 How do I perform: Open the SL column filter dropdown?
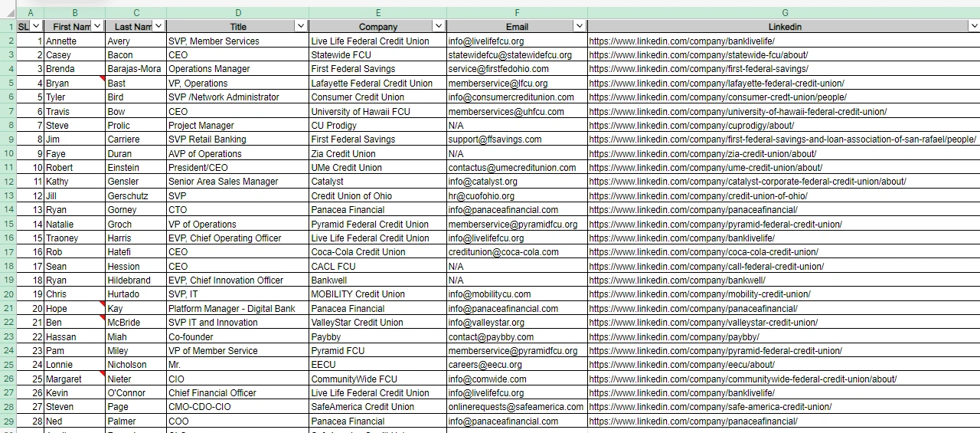[x=36, y=26]
